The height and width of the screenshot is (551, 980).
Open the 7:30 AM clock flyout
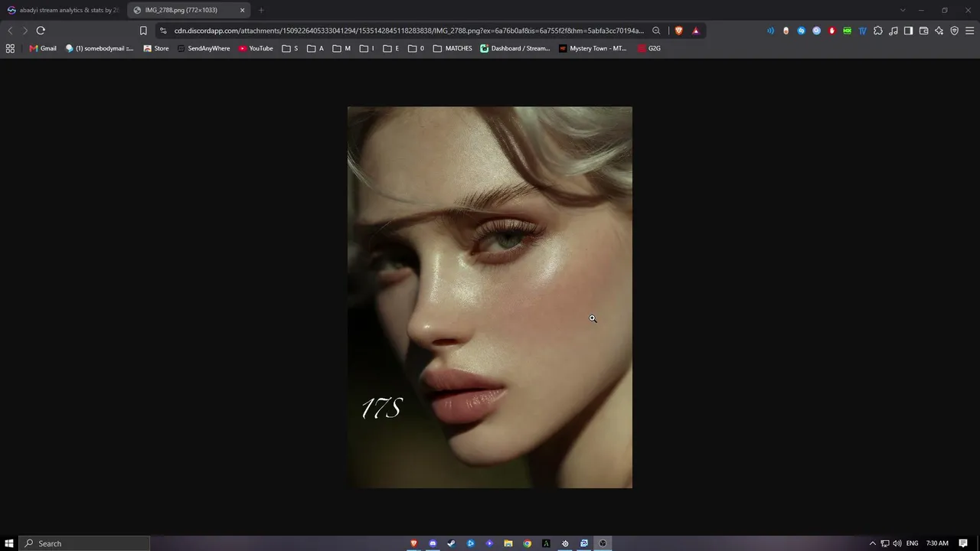point(937,543)
